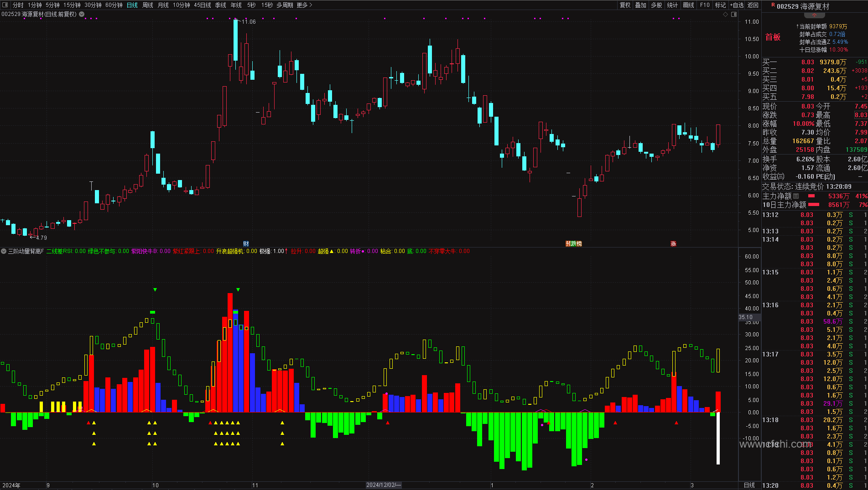
Task: Click the 叠加 overlay button
Action: coord(641,5)
